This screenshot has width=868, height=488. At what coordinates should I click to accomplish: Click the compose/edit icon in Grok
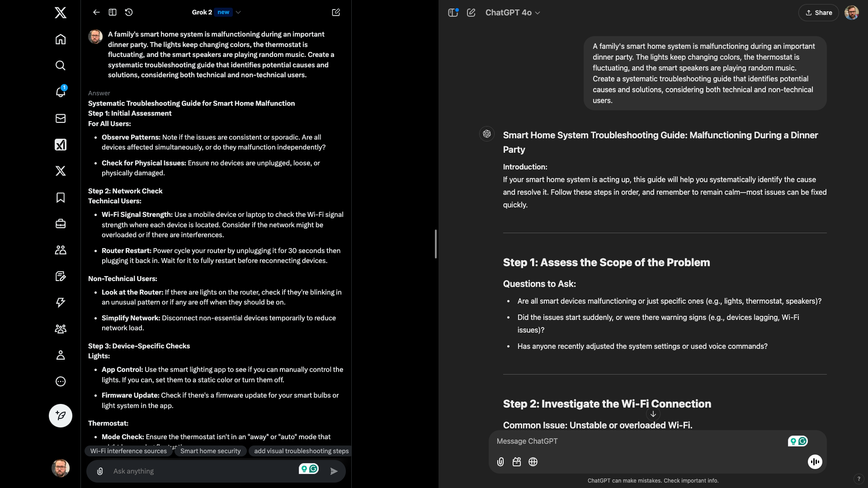335,12
